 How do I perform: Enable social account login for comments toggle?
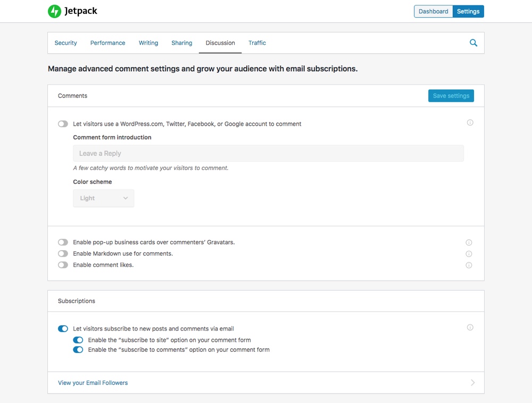pyautogui.click(x=63, y=124)
